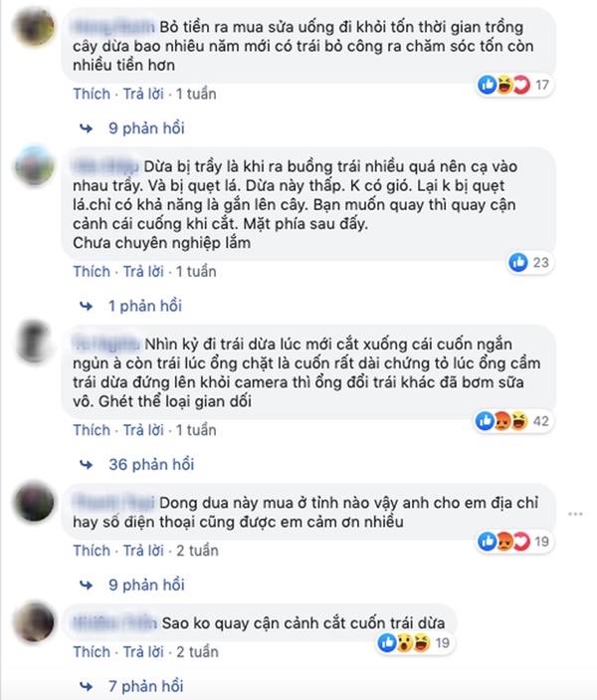Click the reaction icons beside count 19 on 'Dong dua' comment
597x700 pixels.
tap(504, 542)
